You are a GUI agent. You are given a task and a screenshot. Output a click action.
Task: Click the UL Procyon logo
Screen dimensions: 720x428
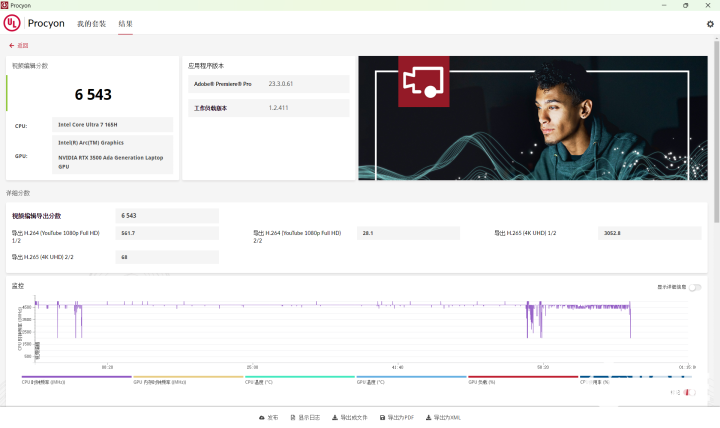click(x=13, y=23)
